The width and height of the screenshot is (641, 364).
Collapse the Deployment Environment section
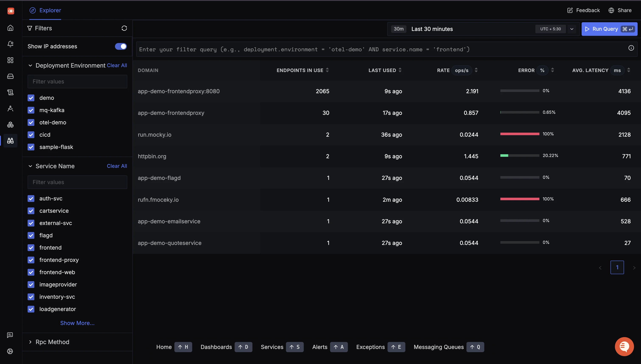coord(30,65)
